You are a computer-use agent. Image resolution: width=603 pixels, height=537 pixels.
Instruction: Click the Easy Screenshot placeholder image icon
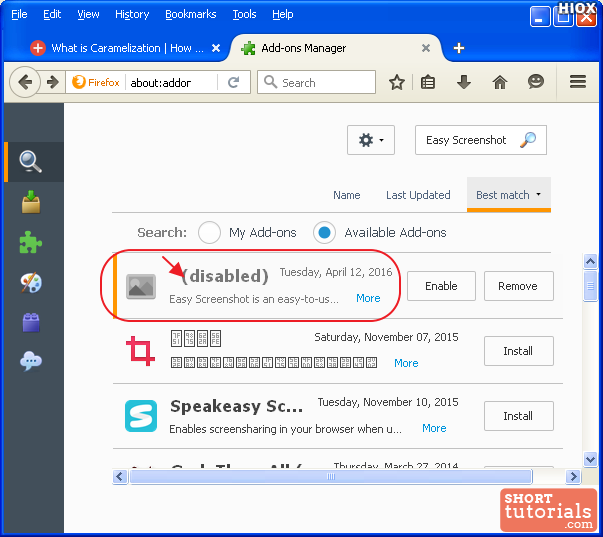coord(141,287)
